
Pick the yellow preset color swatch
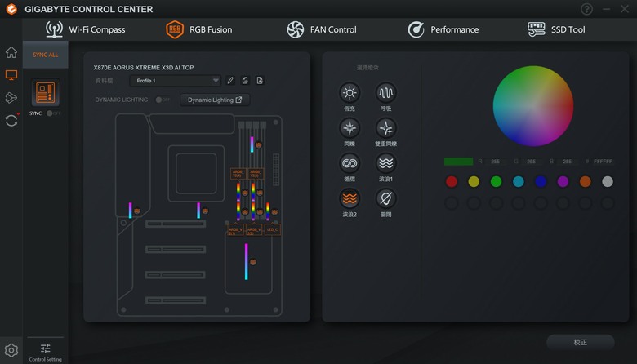tap(474, 181)
